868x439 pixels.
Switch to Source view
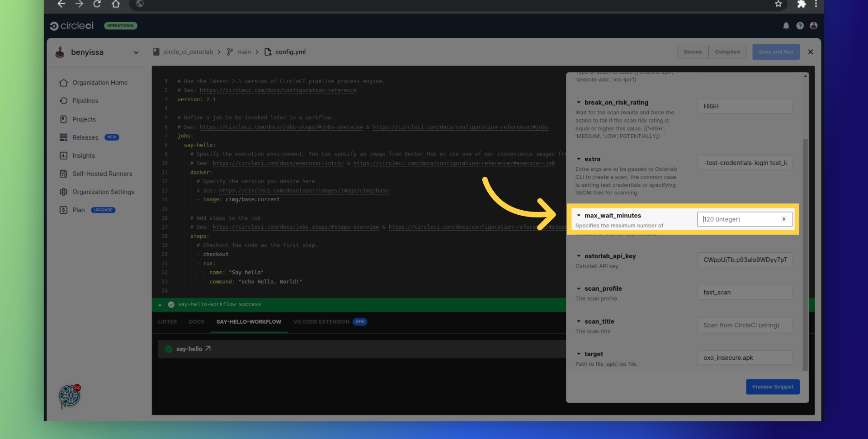point(692,52)
